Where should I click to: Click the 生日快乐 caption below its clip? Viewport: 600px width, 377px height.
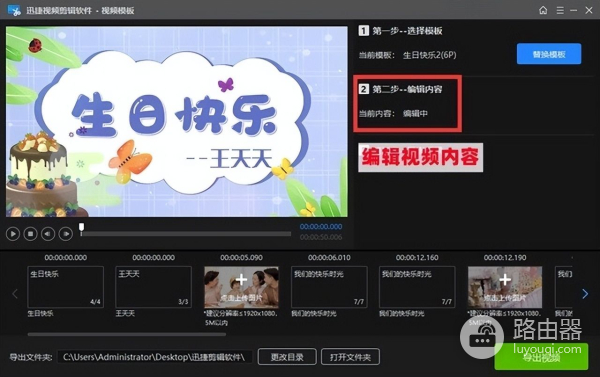[x=41, y=313]
